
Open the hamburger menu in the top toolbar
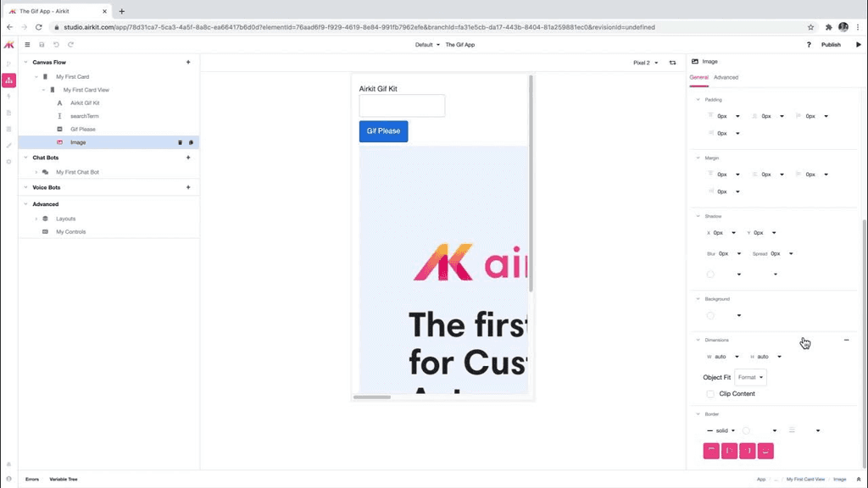point(27,45)
